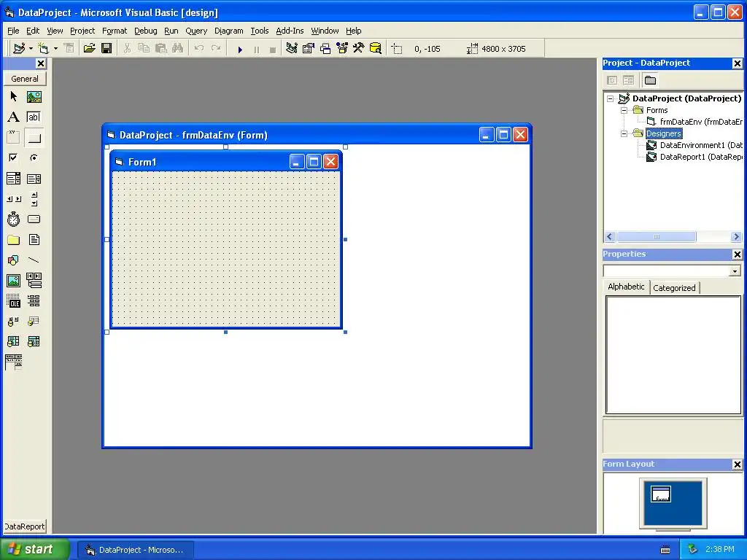Screen dimensions: 747x560
Task: Switch to the Alphabetic properties tab
Action: (626, 287)
